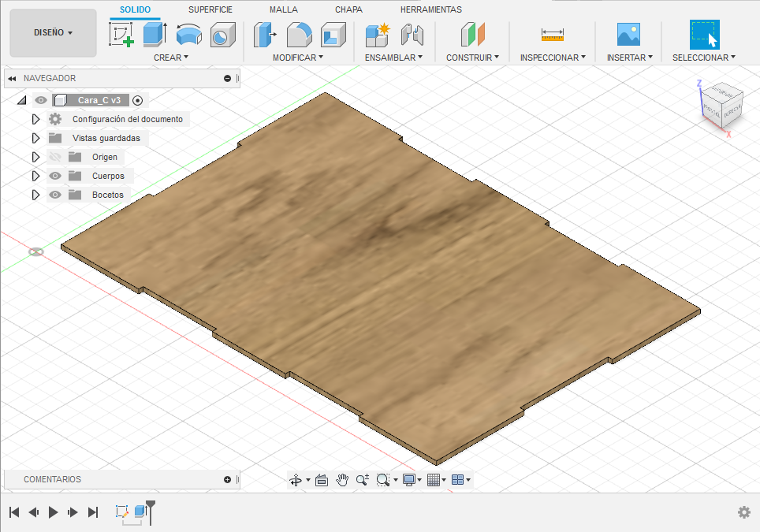Select the Revolve tool icon
This screenshot has width=760, height=532.
[x=188, y=35]
